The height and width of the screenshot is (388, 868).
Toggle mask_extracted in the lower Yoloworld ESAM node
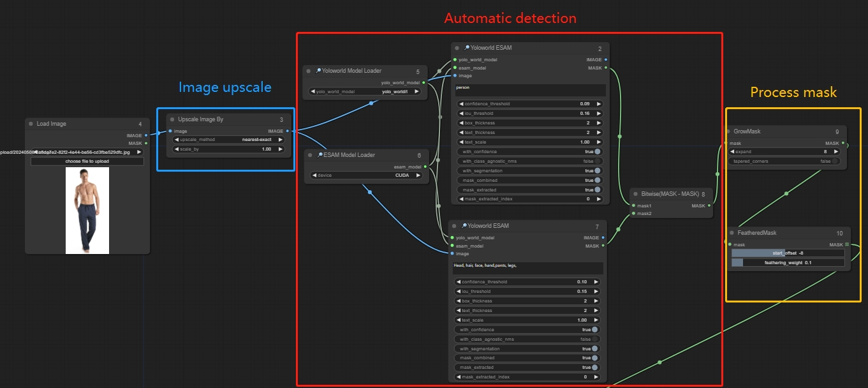click(x=594, y=368)
